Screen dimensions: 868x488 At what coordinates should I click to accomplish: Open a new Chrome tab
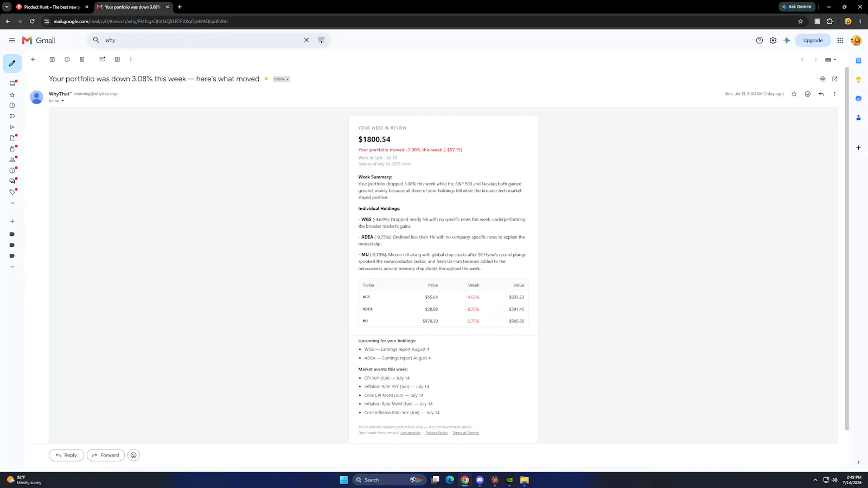point(180,7)
